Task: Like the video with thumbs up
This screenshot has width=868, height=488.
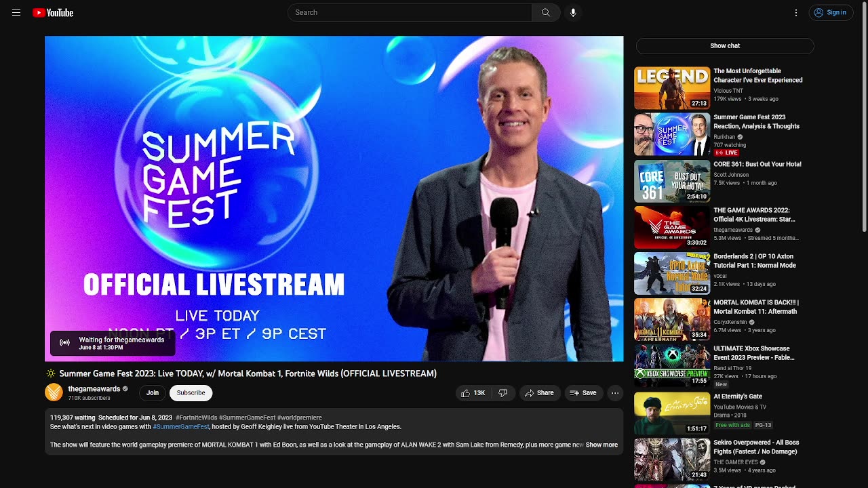Action: pos(473,393)
